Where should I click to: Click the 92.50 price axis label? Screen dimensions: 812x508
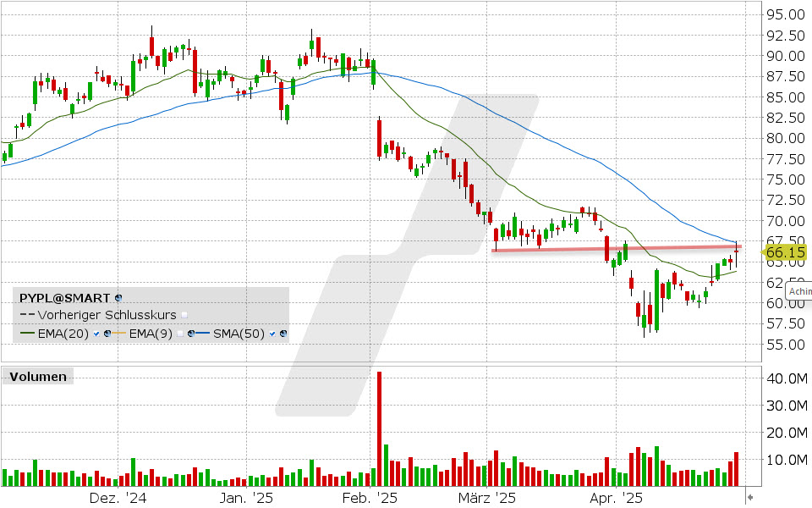pyautogui.click(x=786, y=36)
